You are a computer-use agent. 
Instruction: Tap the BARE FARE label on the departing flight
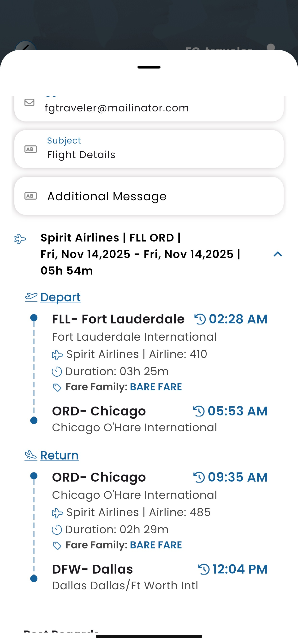156,387
